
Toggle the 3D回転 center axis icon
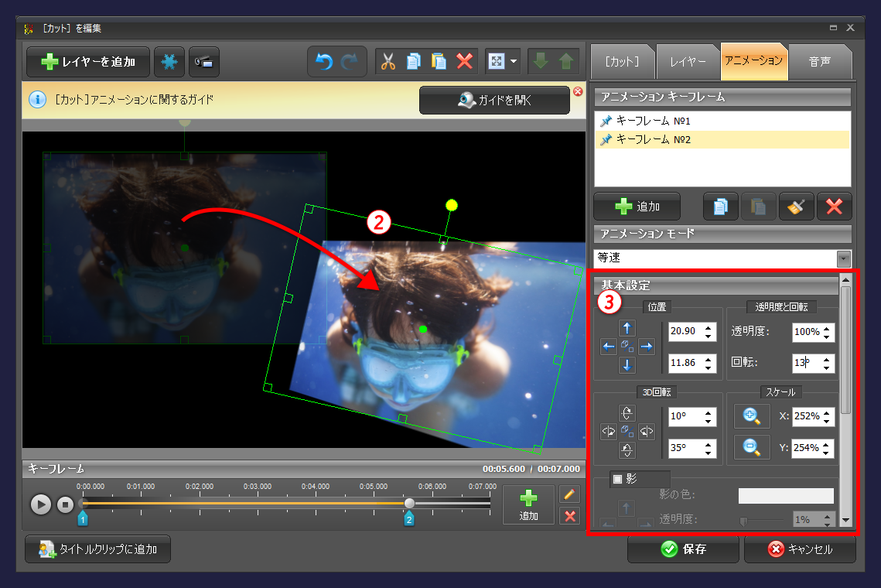pos(627,431)
